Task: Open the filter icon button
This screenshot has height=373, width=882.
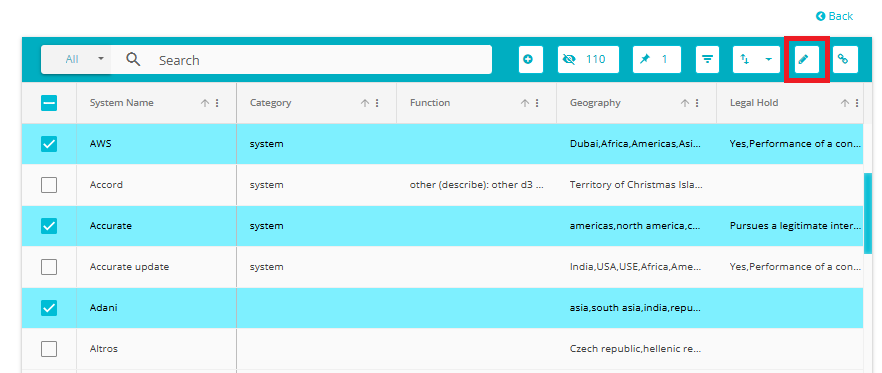Action: (x=707, y=59)
